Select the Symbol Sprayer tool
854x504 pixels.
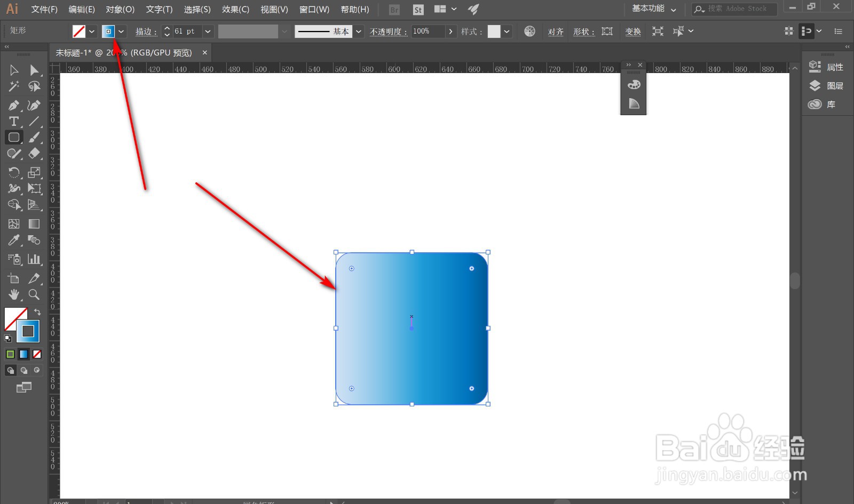tap(14, 259)
